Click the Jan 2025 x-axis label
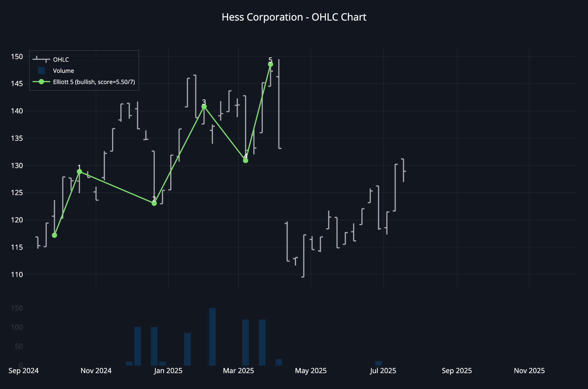Screen dimensions: 588x389 coord(168,371)
